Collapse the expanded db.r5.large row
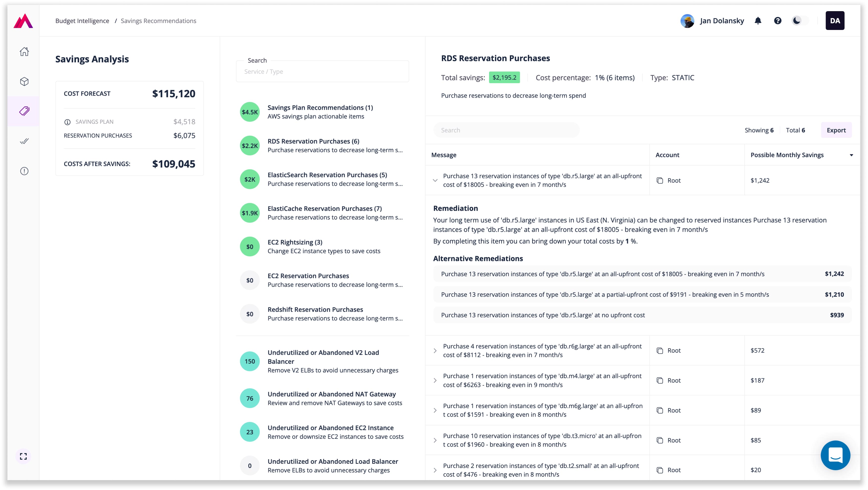 pyautogui.click(x=435, y=180)
